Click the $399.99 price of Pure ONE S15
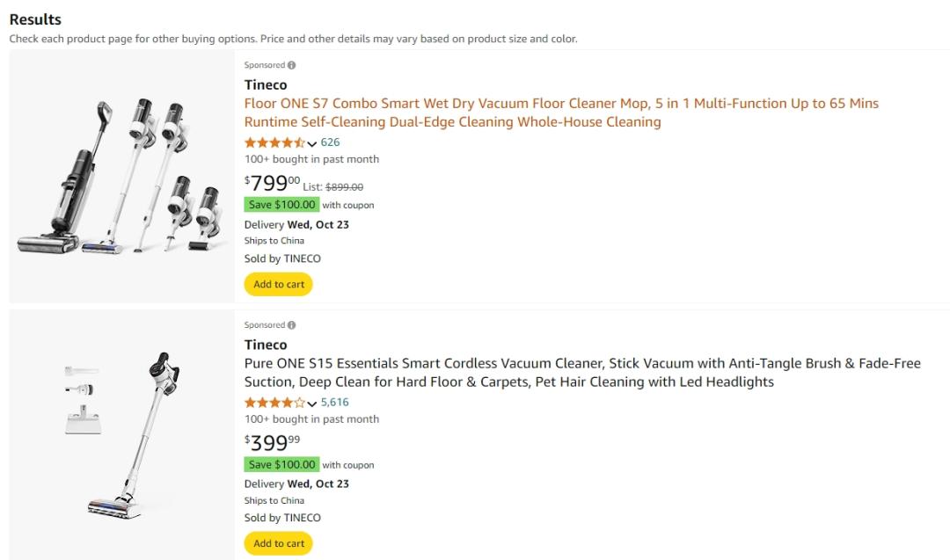The image size is (950, 560). click(x=273, y=442)
